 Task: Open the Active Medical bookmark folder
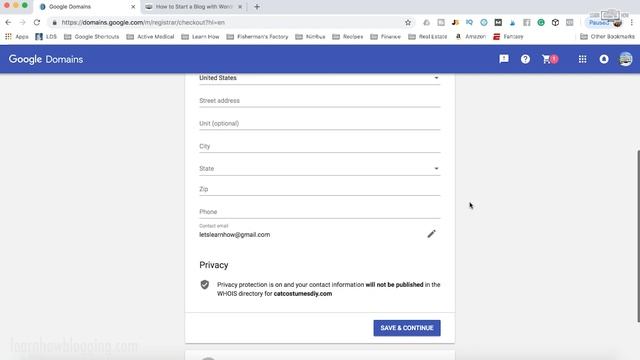(x=150, y=37)
